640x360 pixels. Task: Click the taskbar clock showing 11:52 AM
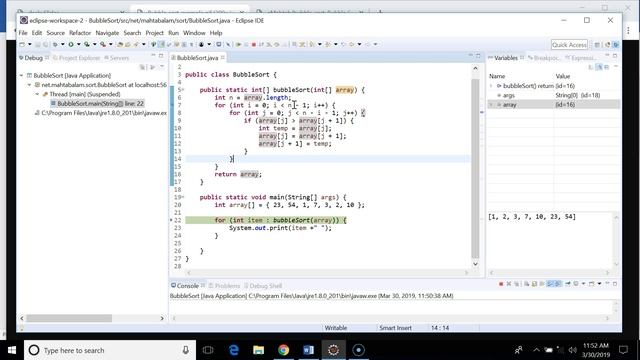pos(596,350)
